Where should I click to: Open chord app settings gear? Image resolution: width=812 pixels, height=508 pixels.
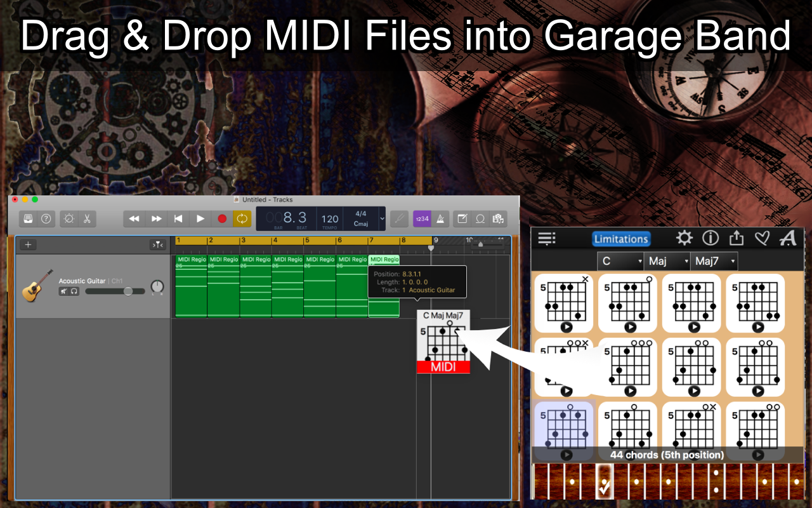684,238
